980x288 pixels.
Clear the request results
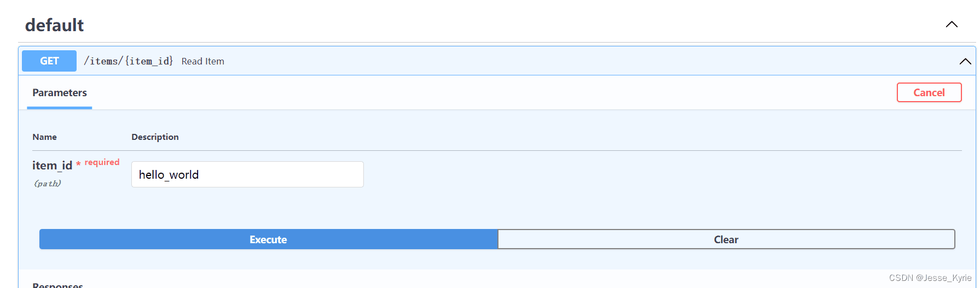(x=726, y=239)
